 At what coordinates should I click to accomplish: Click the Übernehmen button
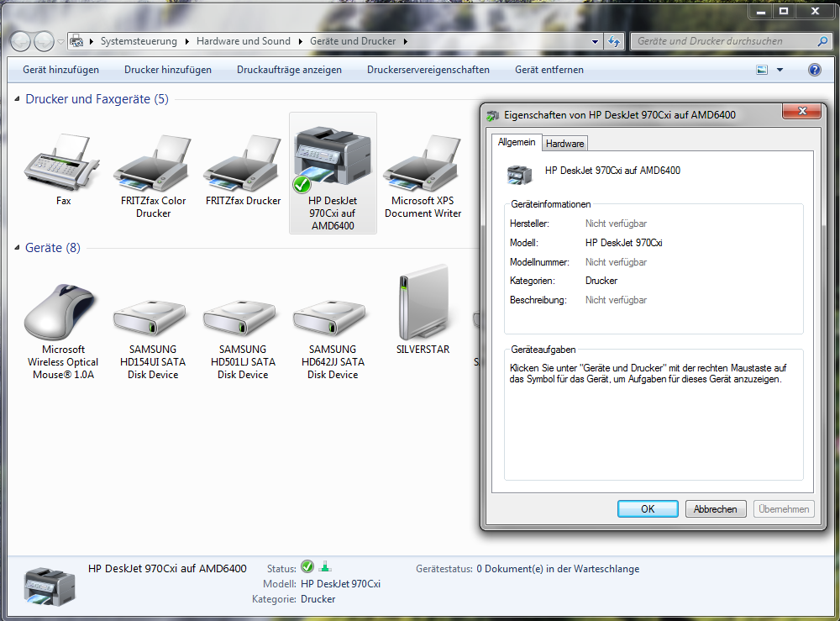784,509
